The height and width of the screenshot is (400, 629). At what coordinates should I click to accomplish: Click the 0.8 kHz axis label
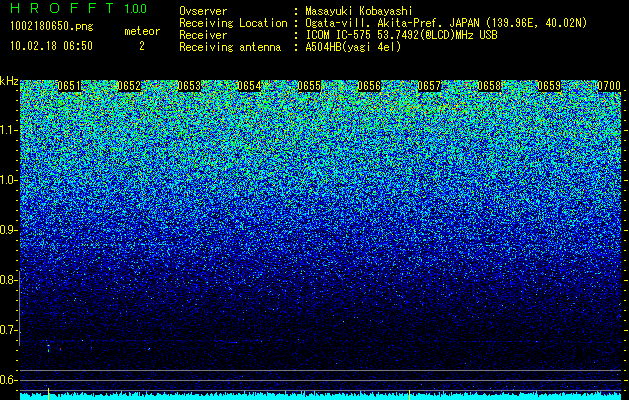8,280
